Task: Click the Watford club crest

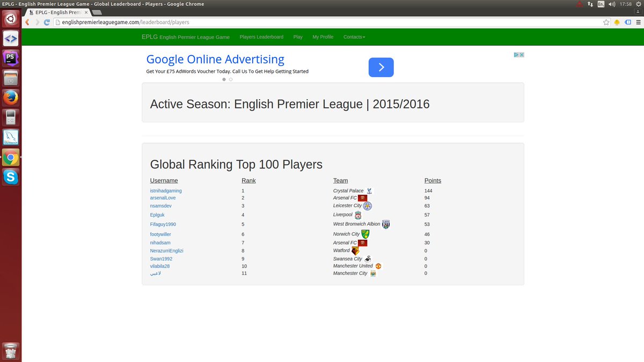Action: [x=355, y=250]
